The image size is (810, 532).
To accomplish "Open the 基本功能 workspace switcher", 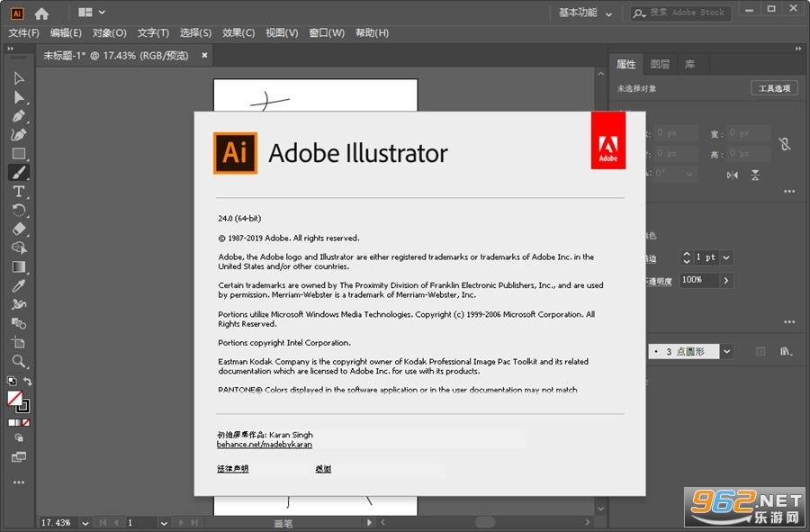I will (x=585, y=13).
